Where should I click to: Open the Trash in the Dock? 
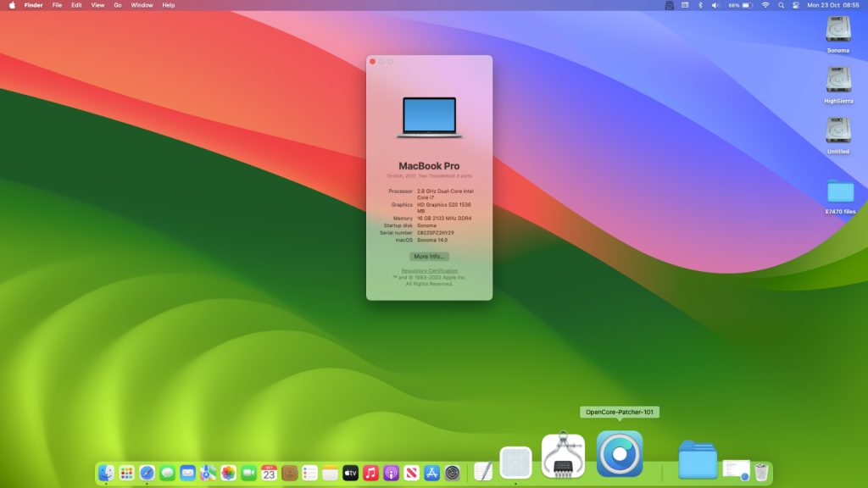tap(761, 472)
